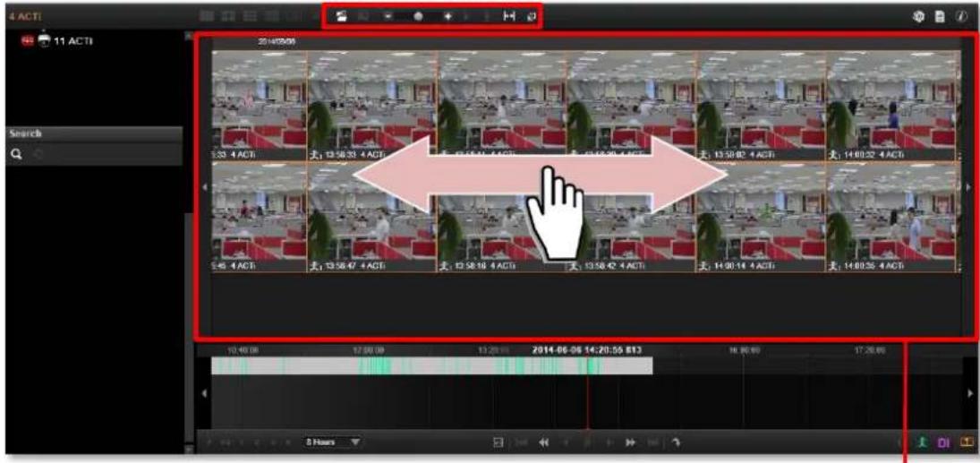This screenshot has width=980, height=463.
Task: Click the orange export icon at bottom right
Action: pyautogui.click(x=966, y=442)
